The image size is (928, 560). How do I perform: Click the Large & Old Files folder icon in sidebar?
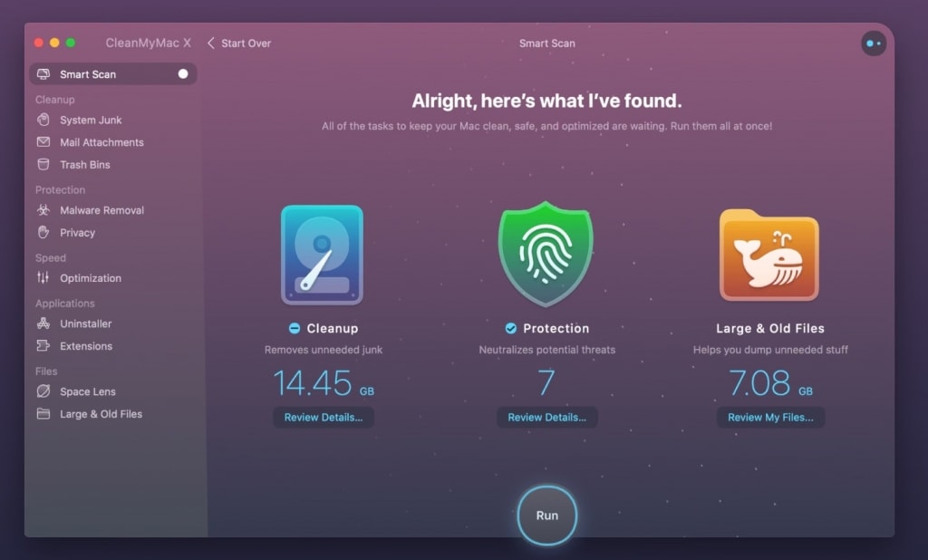tap(43, 414)
